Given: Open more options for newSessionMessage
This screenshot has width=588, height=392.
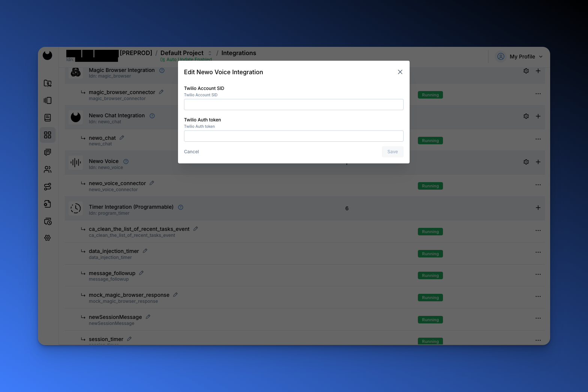Looking at the screenshot, I should click(538, 318).
